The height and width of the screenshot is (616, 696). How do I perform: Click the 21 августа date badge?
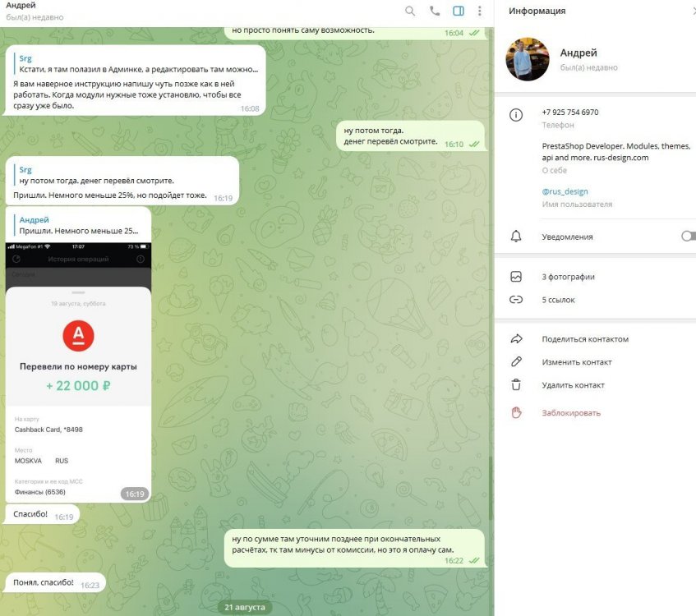pyautogui.click(x=245, y=607)
